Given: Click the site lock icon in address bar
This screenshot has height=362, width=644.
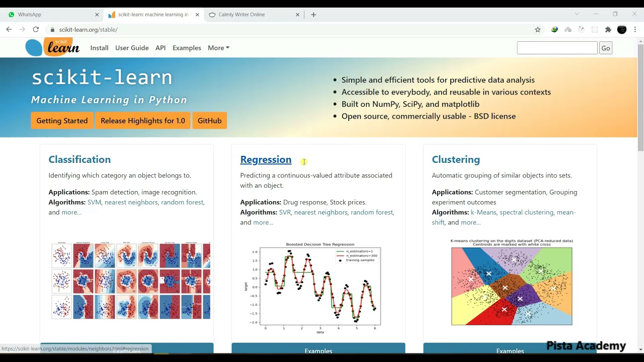Looking at the screenshot, I should [52, 30].
